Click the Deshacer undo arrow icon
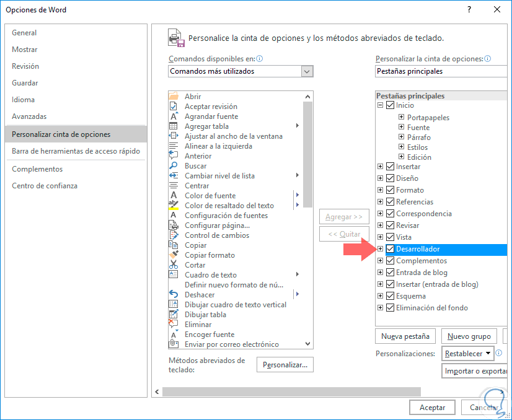This screenshot has width=512, height=420. 174,294
